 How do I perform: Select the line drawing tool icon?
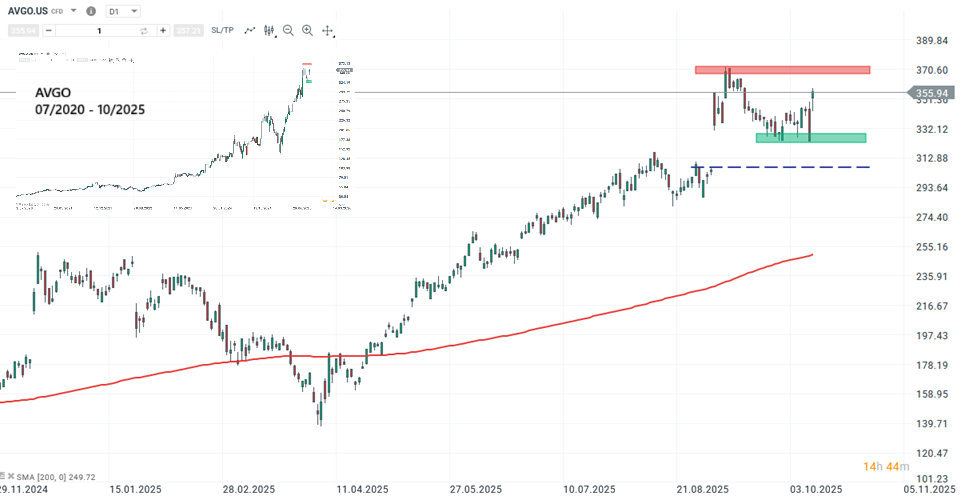pos(249,31)
